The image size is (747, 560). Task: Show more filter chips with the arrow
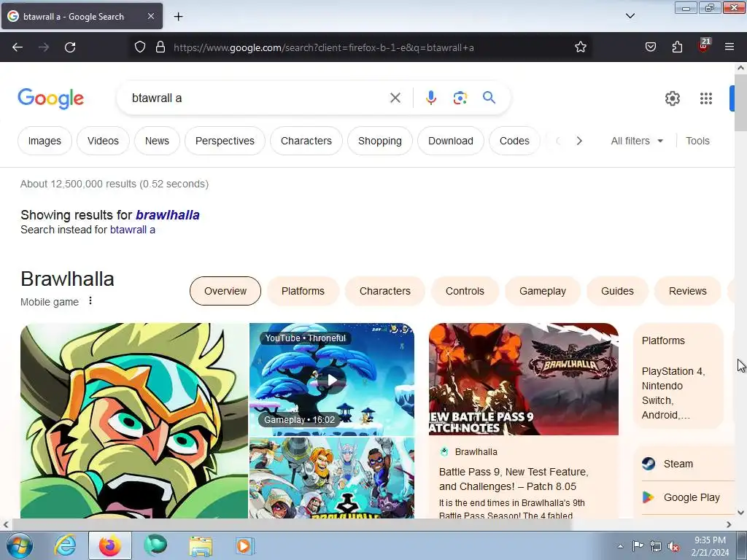click(x=579, y=141)
